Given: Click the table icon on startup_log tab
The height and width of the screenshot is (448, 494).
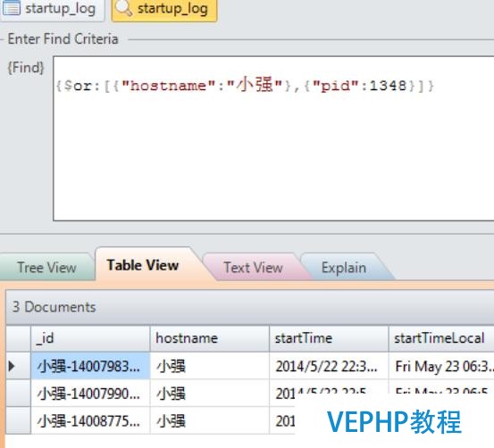Looking at the screenshot, I should click(x=12, y=8).
